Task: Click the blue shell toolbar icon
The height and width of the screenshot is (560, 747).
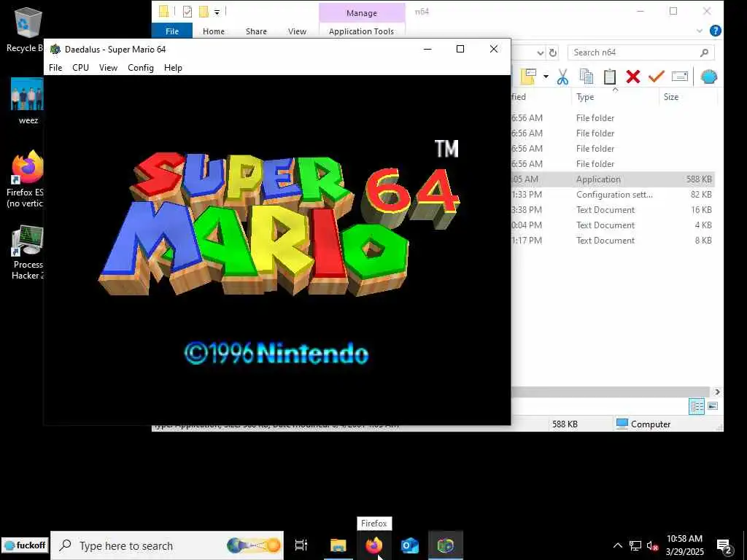Action: (709, 76)
